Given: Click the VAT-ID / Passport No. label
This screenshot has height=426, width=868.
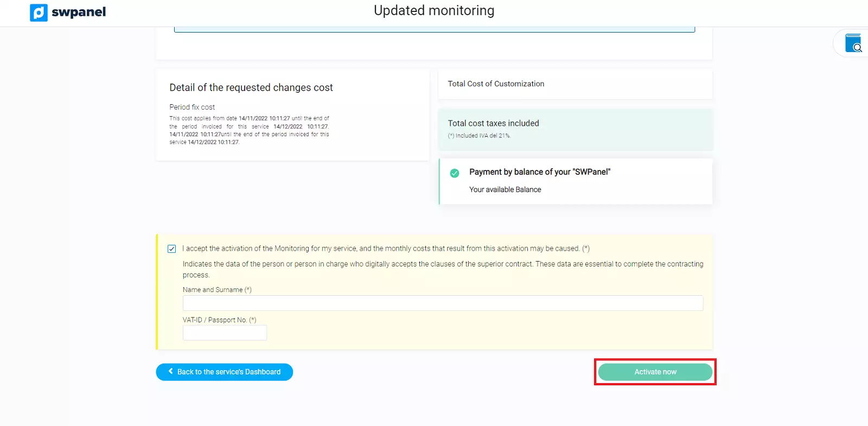Looking at the screenshot, I should click(219, 320).
